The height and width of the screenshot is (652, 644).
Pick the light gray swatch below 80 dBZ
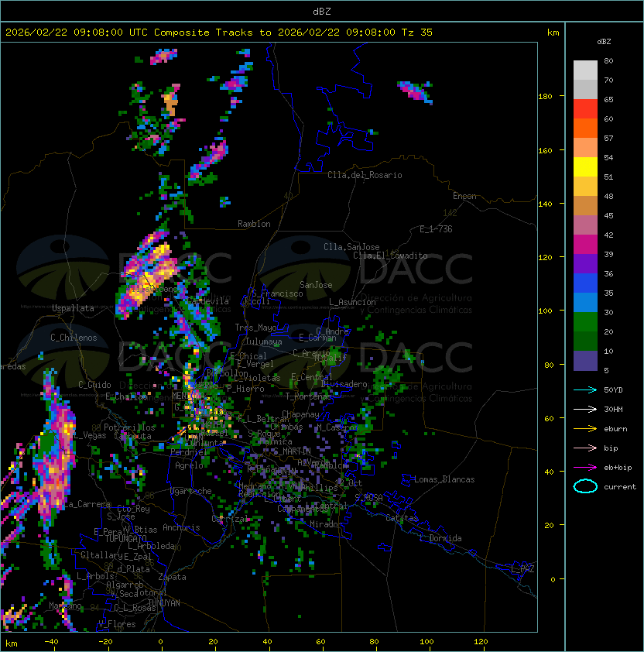(x=585, y=70)
